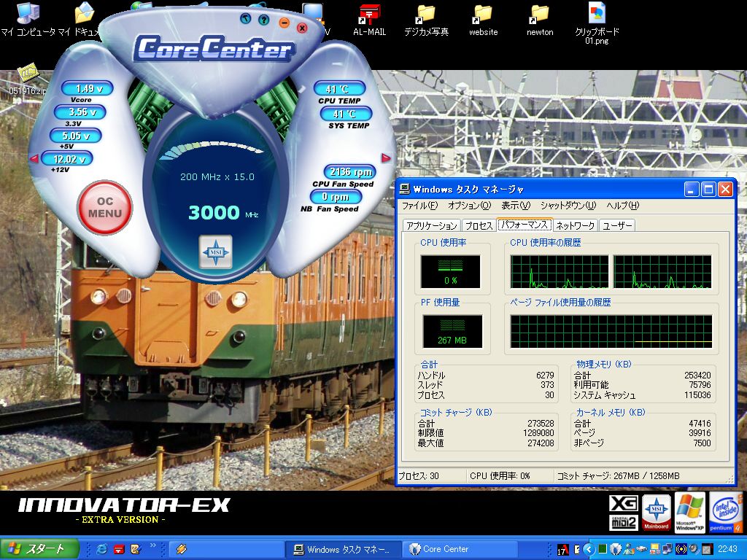Select the 051916.zip desktop file
The width and height of the screenshot is (747, 560).
[28, 79]
